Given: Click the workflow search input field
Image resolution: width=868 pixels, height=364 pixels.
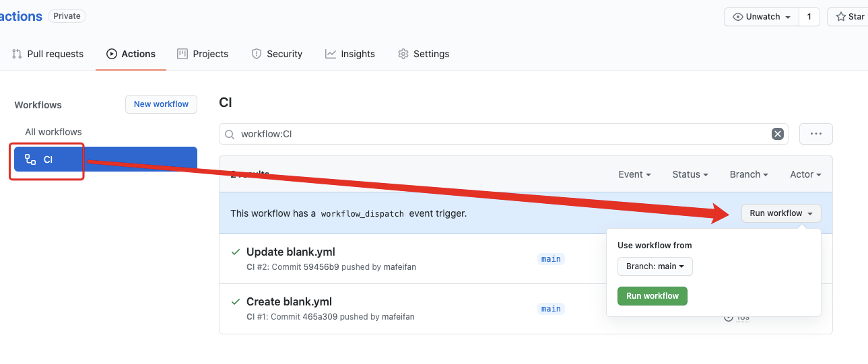Looking at the screenshot, I should pyautogui.click(x=498, y=134).
